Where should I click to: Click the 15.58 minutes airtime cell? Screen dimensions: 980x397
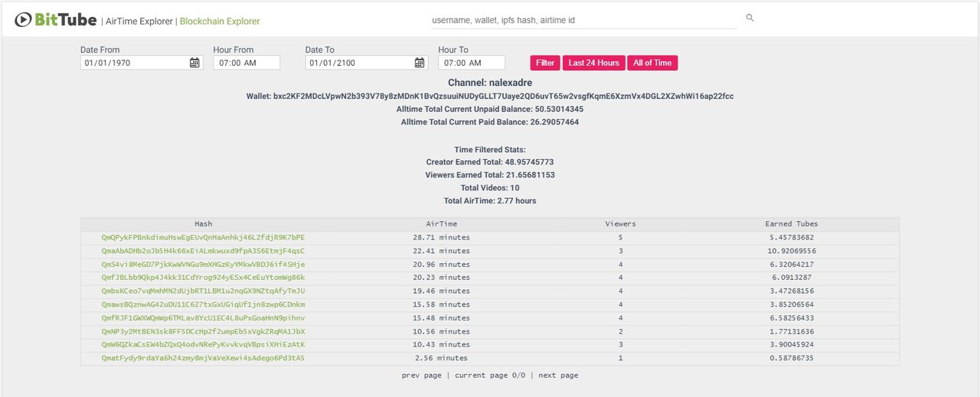441,304
